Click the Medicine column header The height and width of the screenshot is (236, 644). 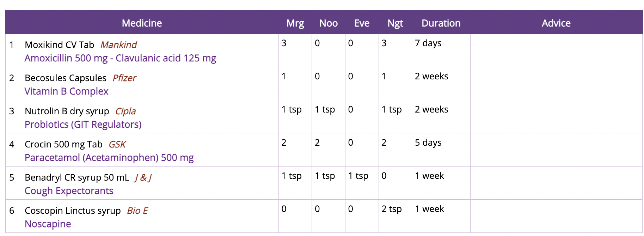[142, 23]
